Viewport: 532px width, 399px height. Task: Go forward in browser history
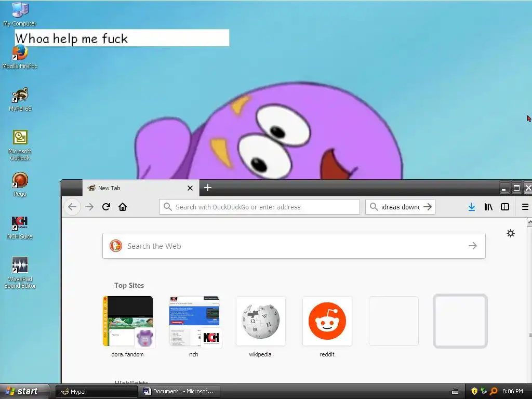coord(89,207)
